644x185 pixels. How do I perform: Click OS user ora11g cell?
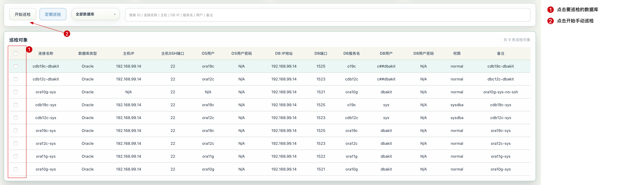pyautogui.click(x=208, y=156)
